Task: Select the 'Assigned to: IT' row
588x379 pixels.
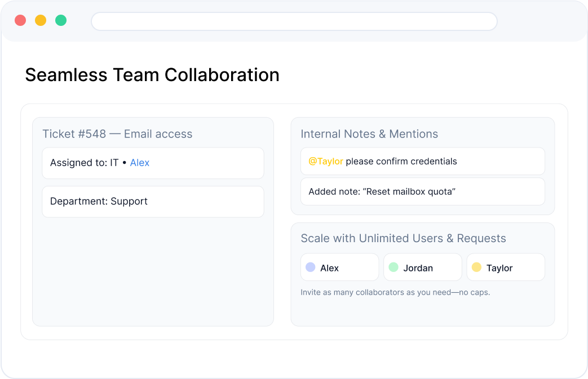Action: 153,163
